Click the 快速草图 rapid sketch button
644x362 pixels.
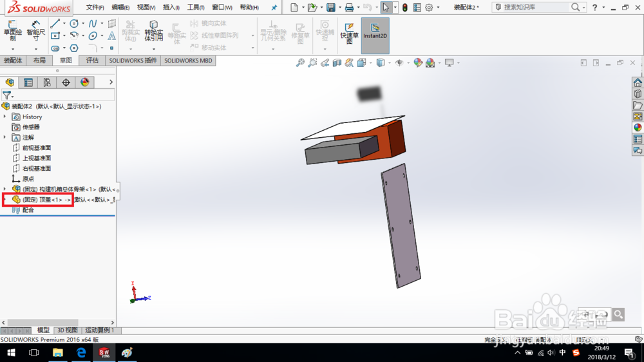349,33
